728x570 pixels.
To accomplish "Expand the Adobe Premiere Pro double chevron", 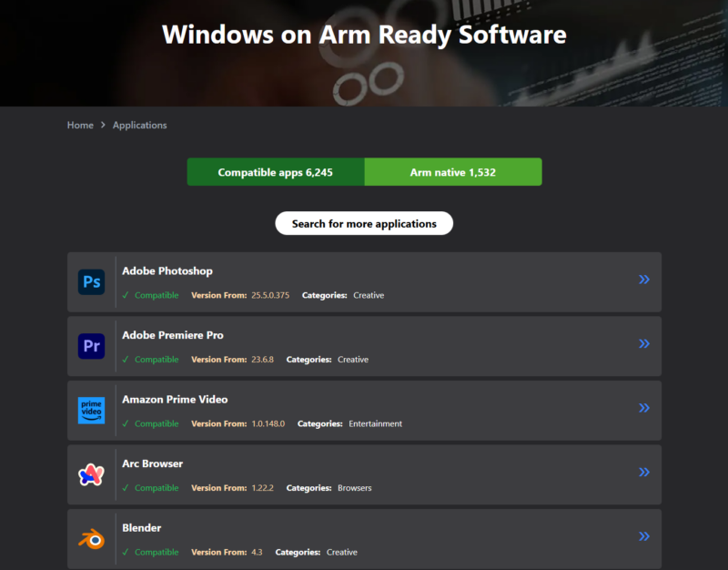I will (x=644, y=343).
